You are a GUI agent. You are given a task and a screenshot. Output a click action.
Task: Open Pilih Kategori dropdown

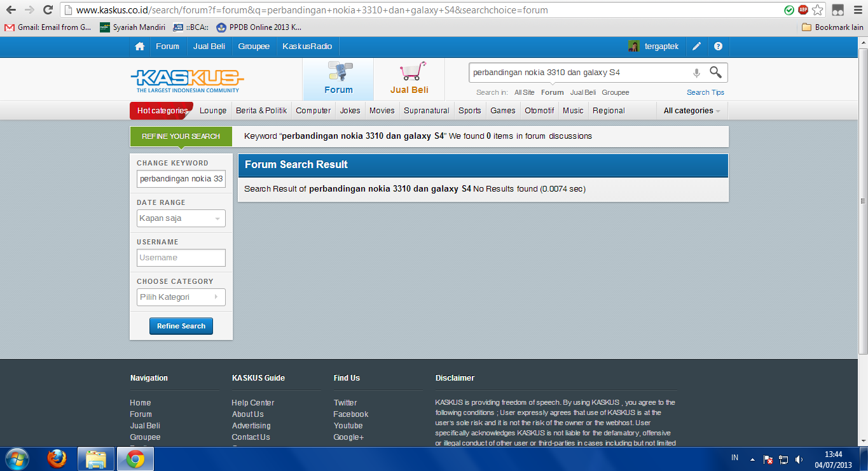pyautogui.click(x=181, y=297)
